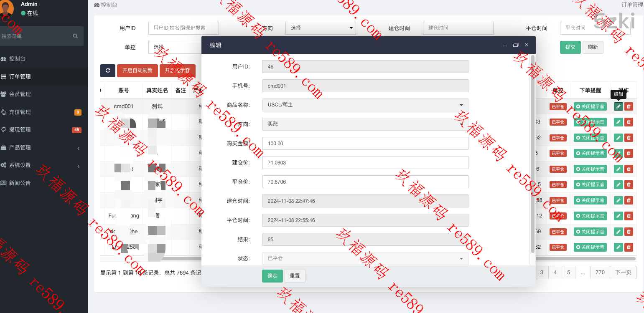Delete the last visible order row
The width and height of the screenshot is (644, 313).
[629, 247]
